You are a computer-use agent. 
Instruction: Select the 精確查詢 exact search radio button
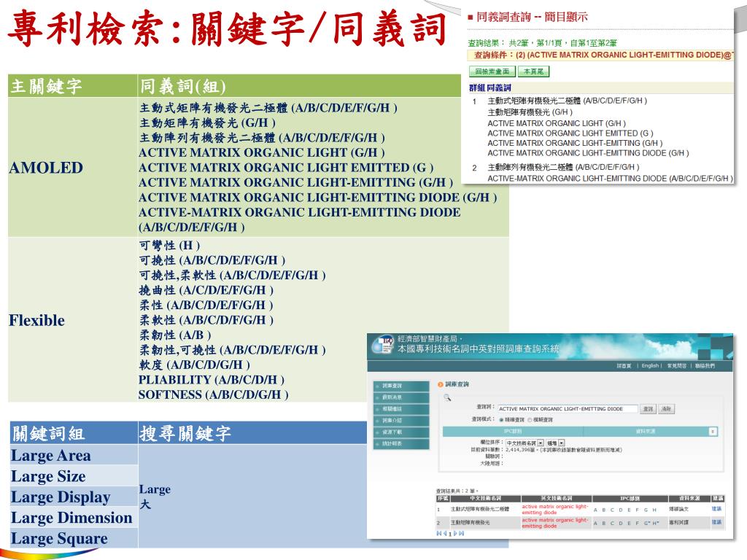point(501,420)
